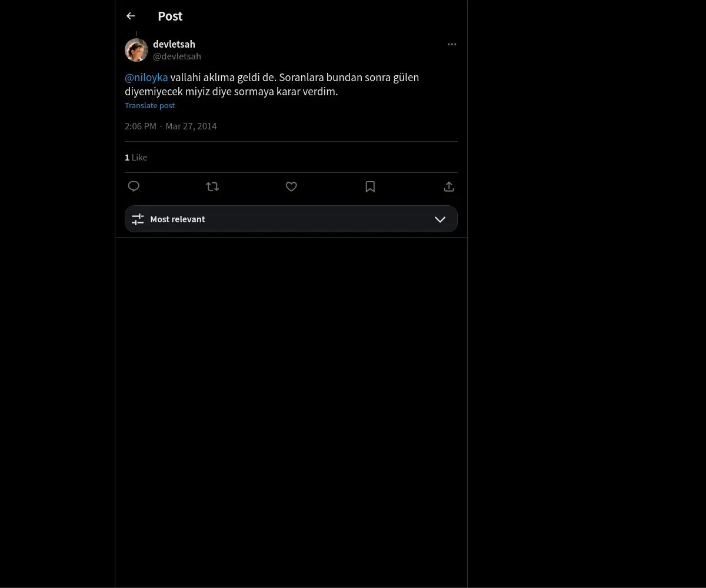Like the post with heart icon

291,186
